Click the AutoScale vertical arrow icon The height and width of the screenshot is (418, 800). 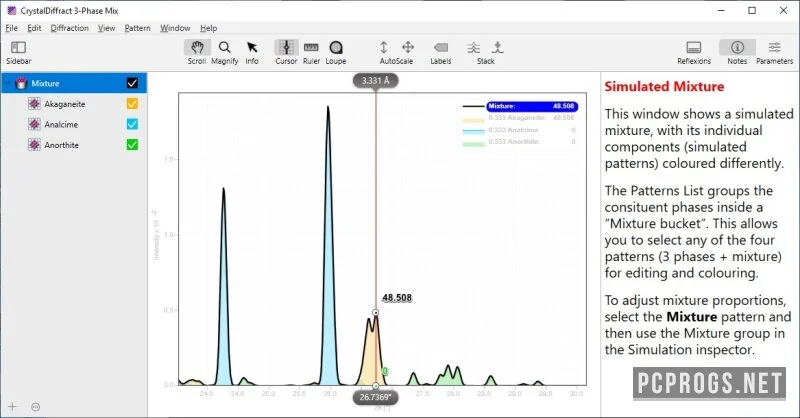coord(384,47)
